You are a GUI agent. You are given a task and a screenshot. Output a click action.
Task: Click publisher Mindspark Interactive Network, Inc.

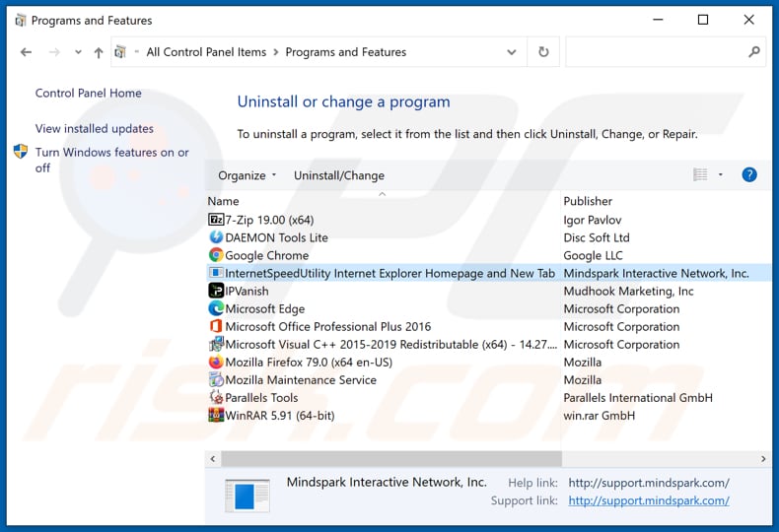656,274
